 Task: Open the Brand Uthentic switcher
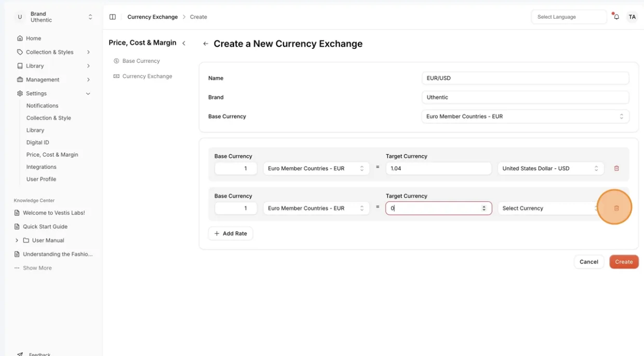coord(53,17)
